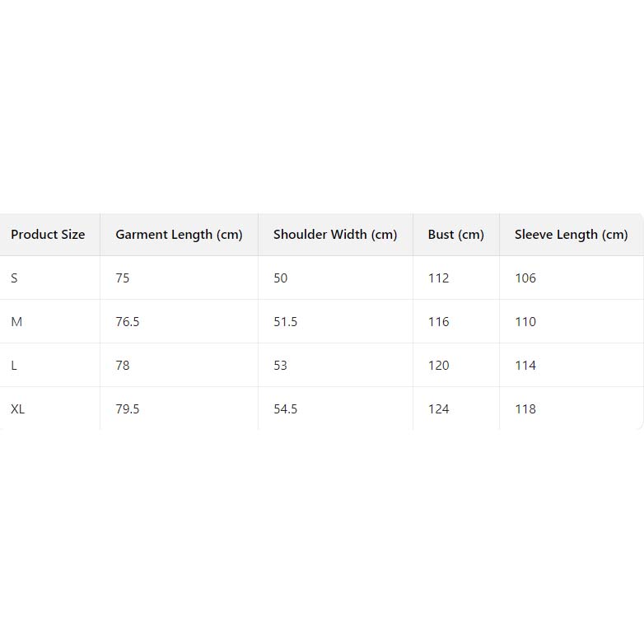Click the Garment Length (cm) header
644x644 pixels.
pyautogui.click(x=179, y=235)
